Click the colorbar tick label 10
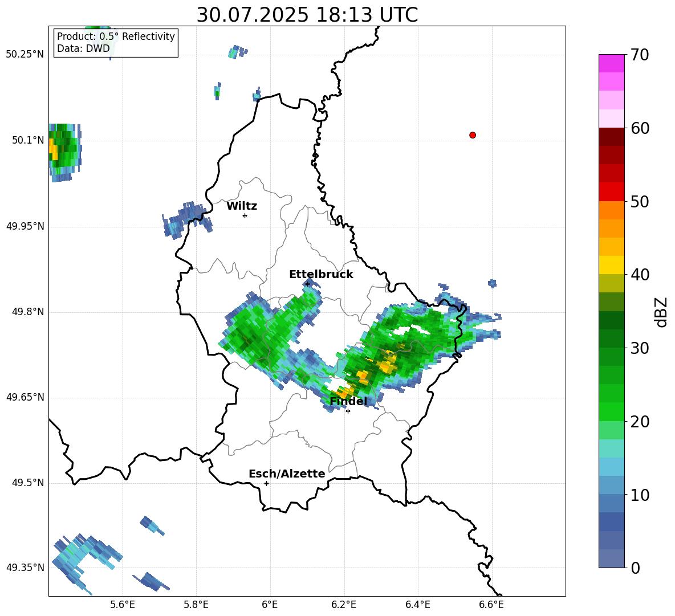Viewport: 675px width, 616px height. (640, 495)
